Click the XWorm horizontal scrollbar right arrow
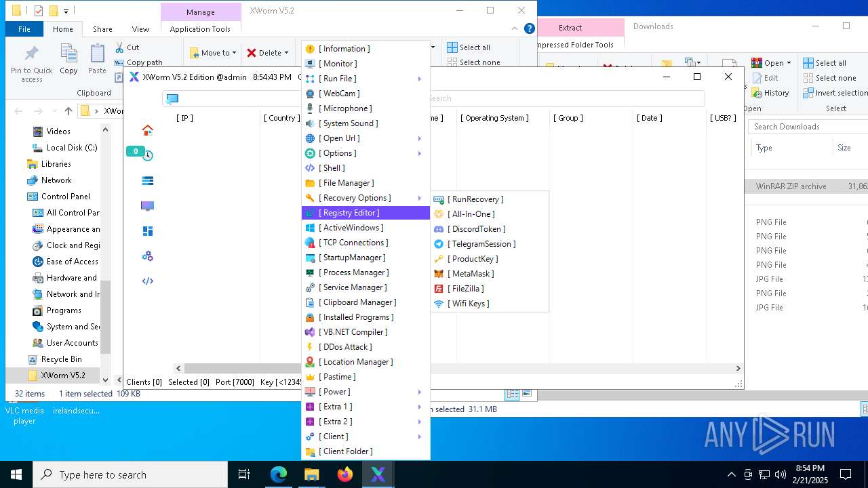Image resolution: width=868 pixels, height=488 pixels. click(738, 369)
